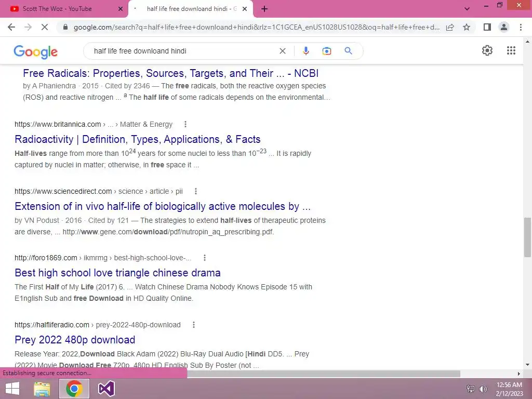532x399 pixels.
Task: Close the Scott The Woz tab
Action: [x=121, y=9]
